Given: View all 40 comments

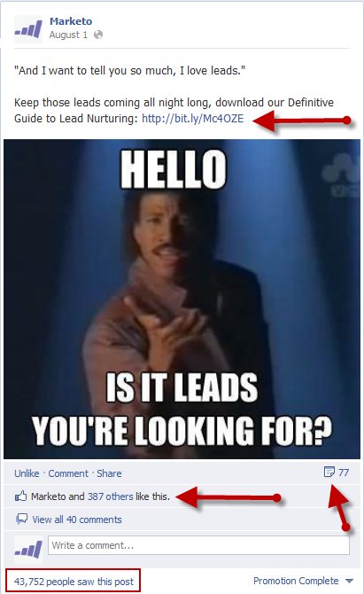Looking at the screenshot, I should coord(77,520).
